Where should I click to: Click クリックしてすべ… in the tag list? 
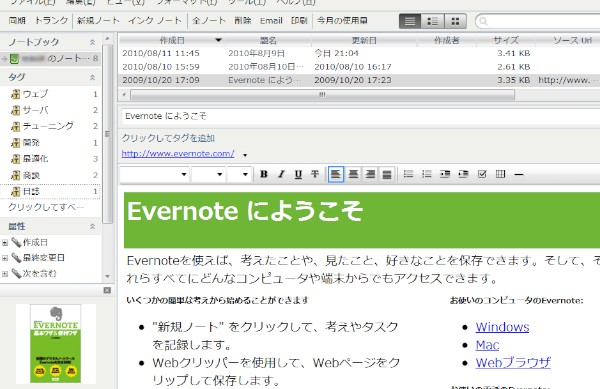tap(46, 207)
